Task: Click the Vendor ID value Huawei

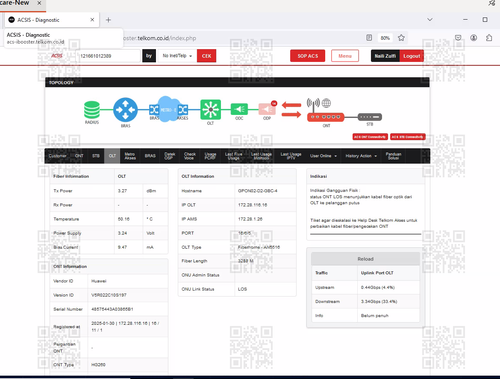Action: pos(99,281)
